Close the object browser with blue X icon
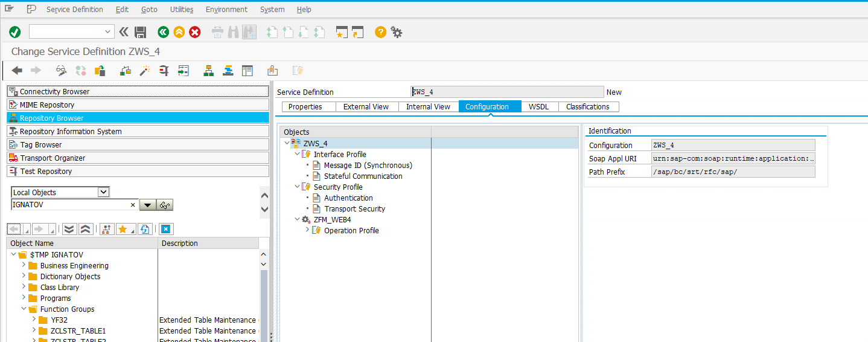Image resolution: width=868 pixels, height=342 pixels. tap(167, 229)
